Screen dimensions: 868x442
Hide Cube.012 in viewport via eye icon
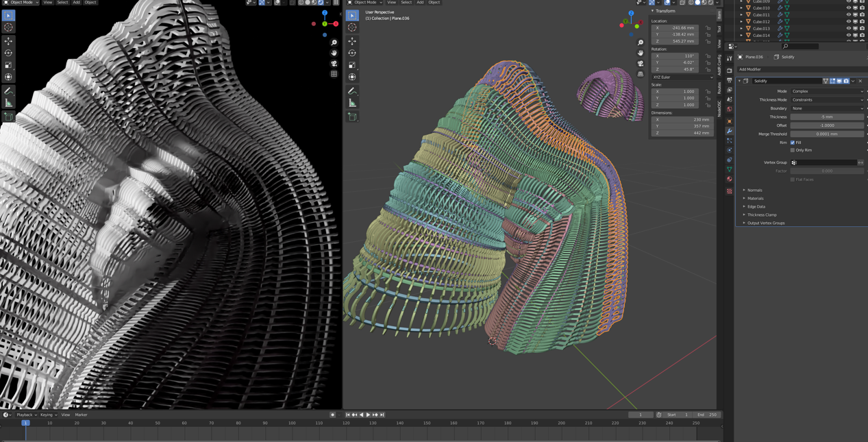848,21
